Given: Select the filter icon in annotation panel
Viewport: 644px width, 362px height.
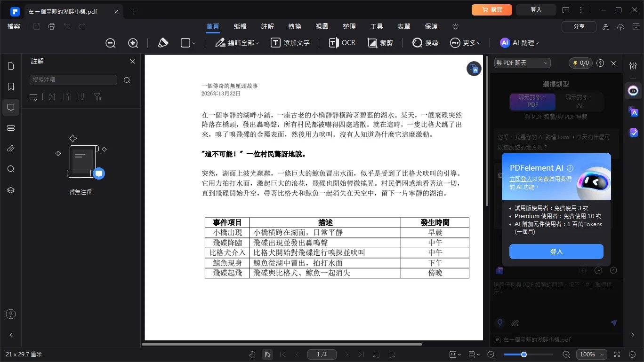Looking at the screenshot, I should pyautogui.click(x=97, y=97).
